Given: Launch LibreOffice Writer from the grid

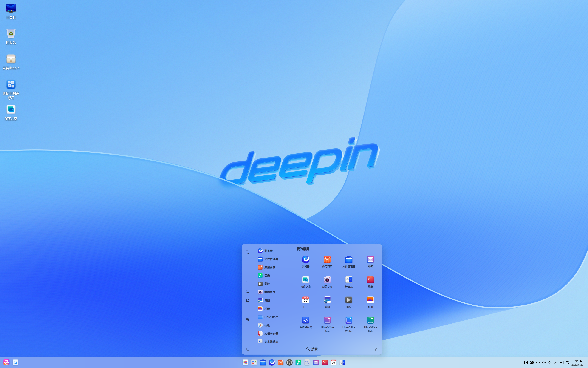Looking at the screenshot, I should point(349,324).
